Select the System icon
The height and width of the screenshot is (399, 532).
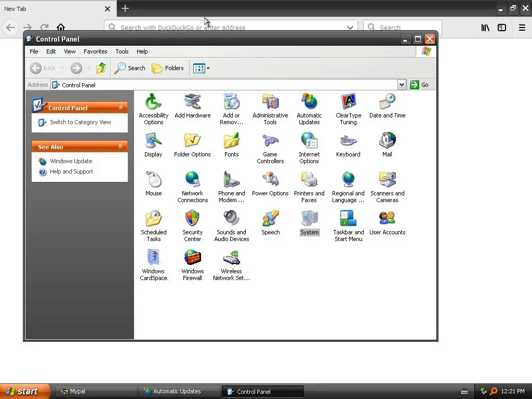(x=309, y=222)
